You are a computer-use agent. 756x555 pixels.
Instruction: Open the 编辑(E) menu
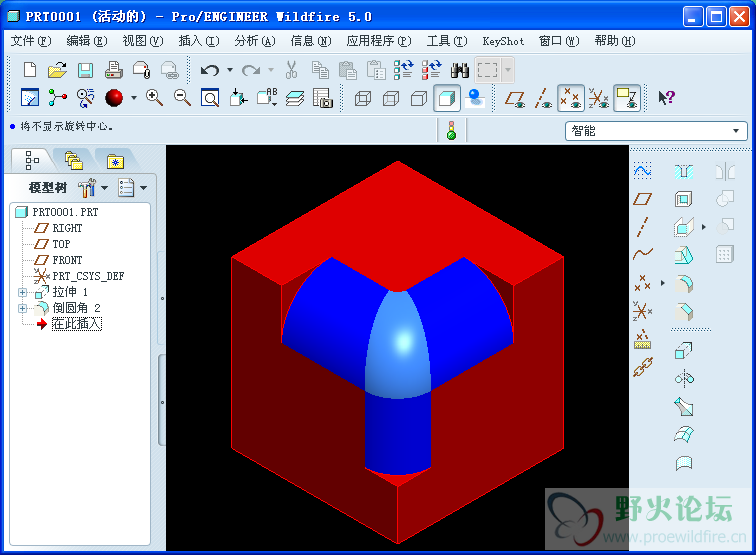click(x=87, y=41)
